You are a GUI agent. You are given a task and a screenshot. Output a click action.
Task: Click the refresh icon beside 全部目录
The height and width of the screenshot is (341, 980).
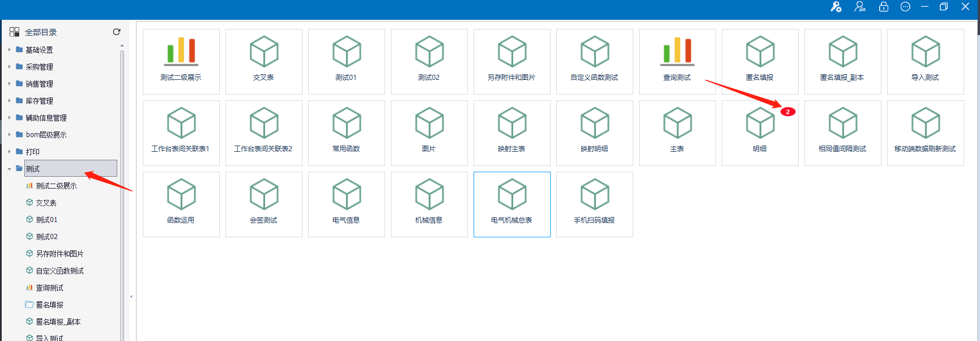(x=117, y=32)
